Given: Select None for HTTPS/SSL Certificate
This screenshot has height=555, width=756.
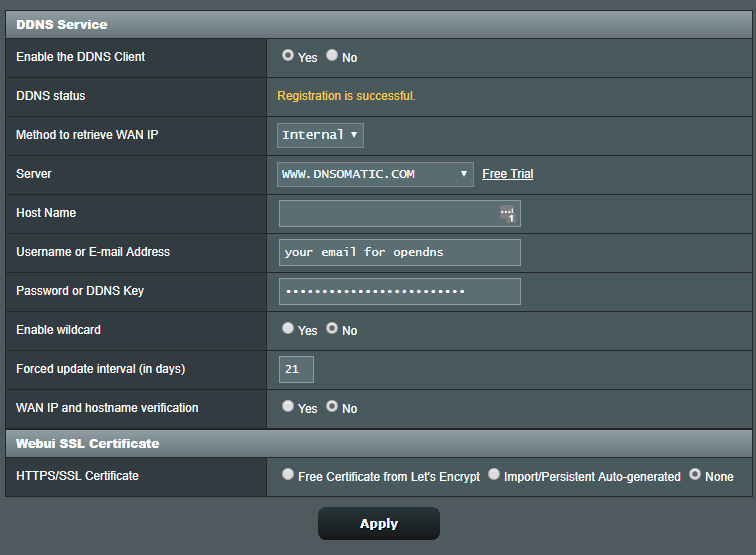Looking at the screenshot, I should point(695,475).
